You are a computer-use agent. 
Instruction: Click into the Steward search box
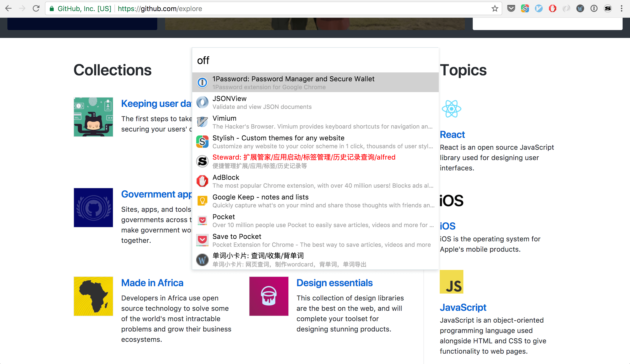point(315,60)
